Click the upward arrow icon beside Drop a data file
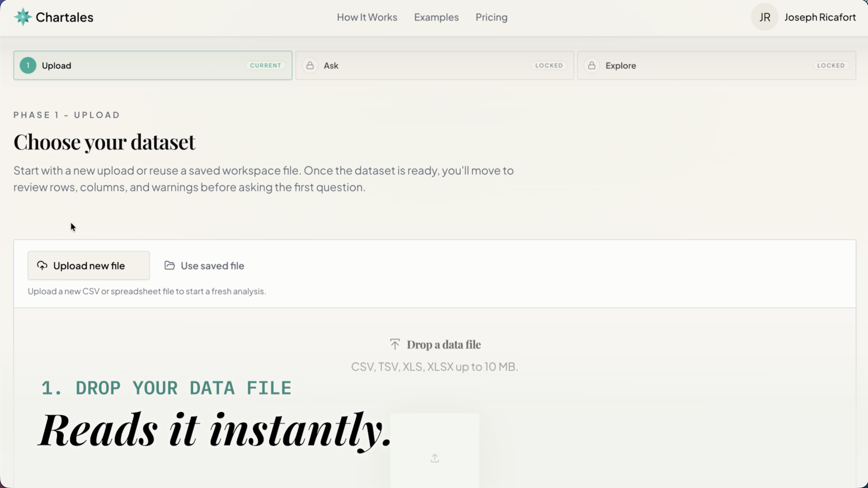This screenshot has width=868, height=488. 395,344
